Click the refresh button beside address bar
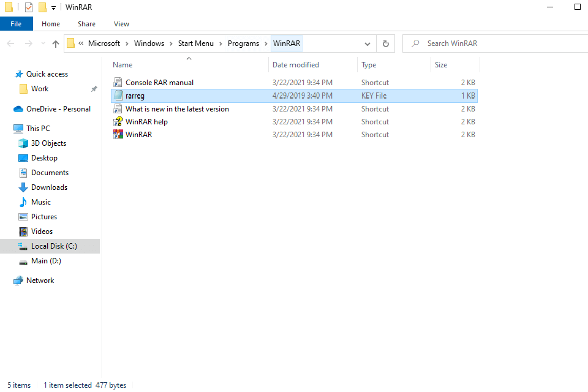 coord(385,43)
